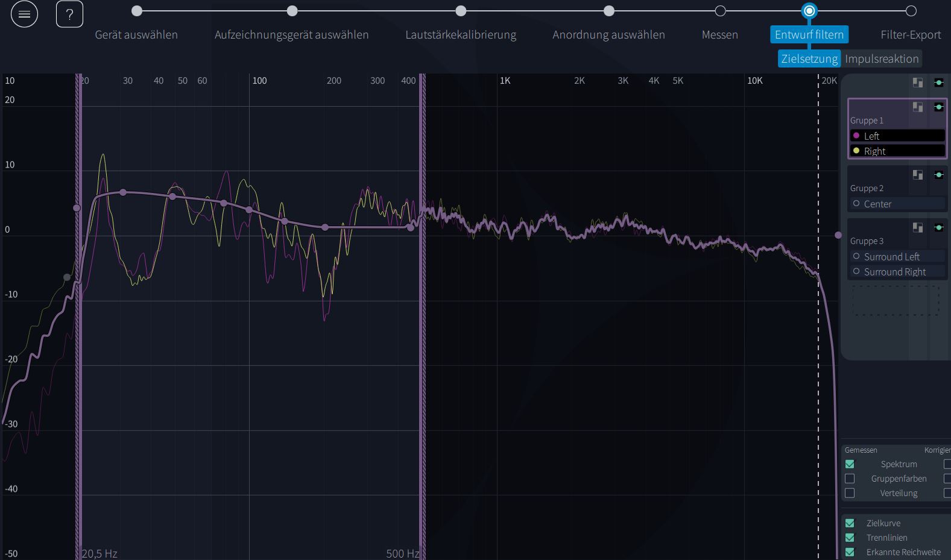Click the active step circle above Entwurf filtern
The width and height of the screenshot is (951, 560).
point(809,11)
